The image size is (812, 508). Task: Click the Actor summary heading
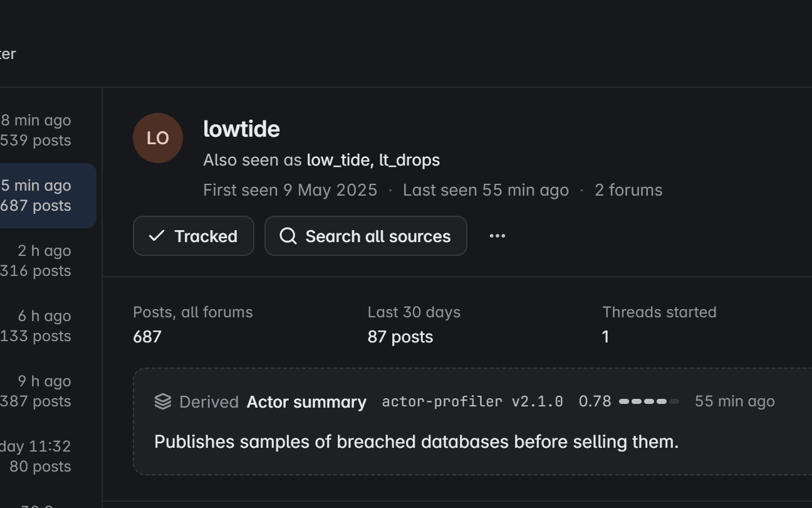pos(306,402)
